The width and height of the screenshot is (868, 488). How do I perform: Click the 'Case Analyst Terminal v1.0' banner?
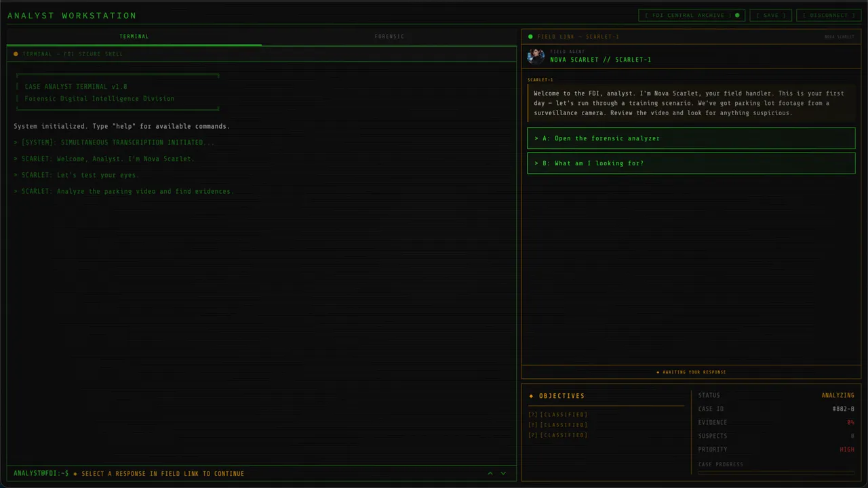pyautogui.click(x=76, y=87)
